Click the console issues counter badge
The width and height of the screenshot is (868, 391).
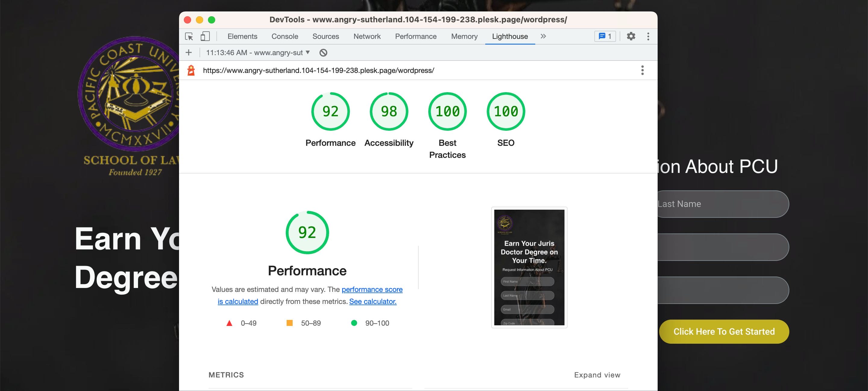point(605,36)
